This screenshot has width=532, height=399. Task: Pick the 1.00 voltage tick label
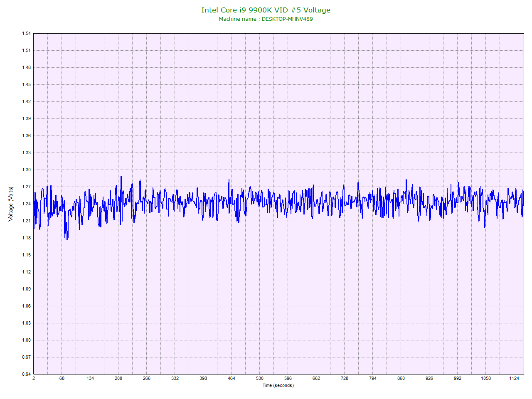point(27,340)
